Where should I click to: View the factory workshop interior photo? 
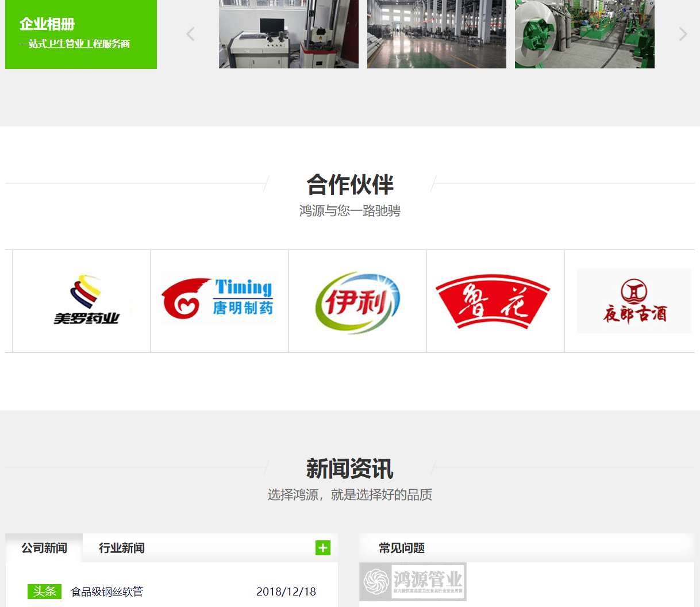tap(436, 34)
